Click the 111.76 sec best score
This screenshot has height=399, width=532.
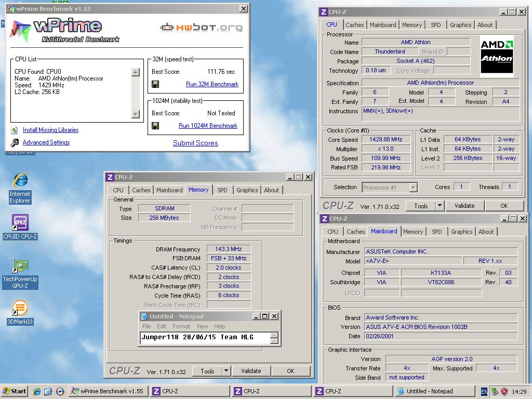(221, 72)
